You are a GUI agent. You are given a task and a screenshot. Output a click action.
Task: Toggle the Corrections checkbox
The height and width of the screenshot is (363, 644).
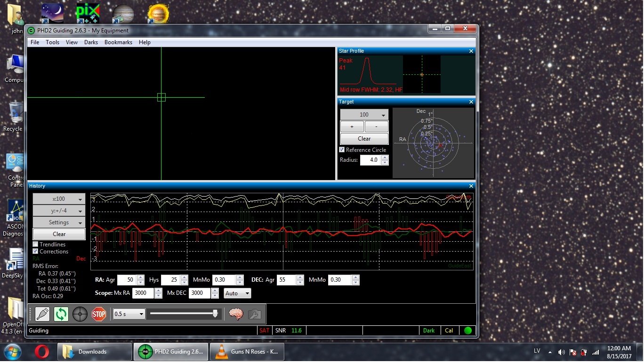35,252
